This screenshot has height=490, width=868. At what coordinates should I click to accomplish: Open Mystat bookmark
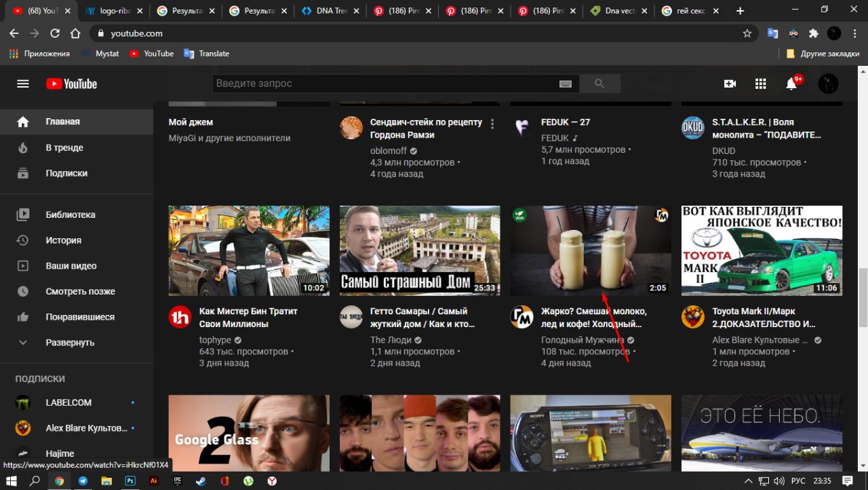(100, 54)
